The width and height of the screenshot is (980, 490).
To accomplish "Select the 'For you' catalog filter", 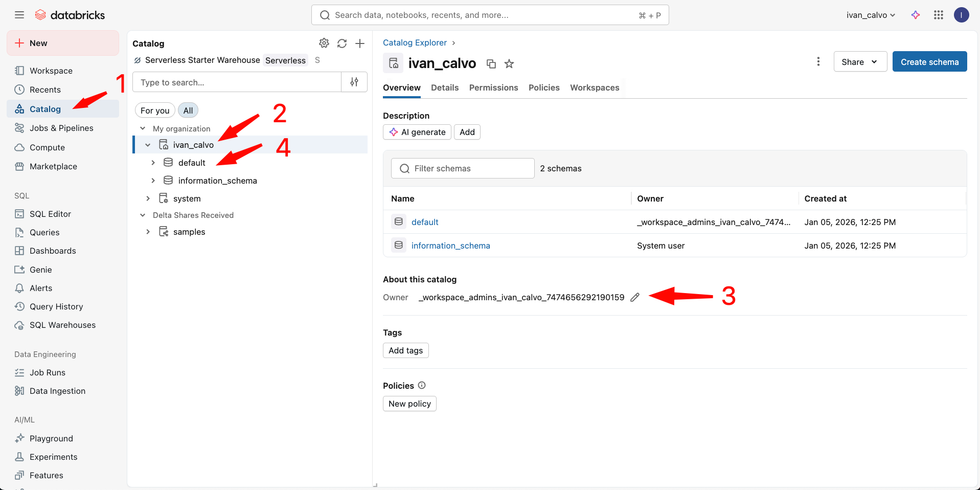I will point(155,110).
